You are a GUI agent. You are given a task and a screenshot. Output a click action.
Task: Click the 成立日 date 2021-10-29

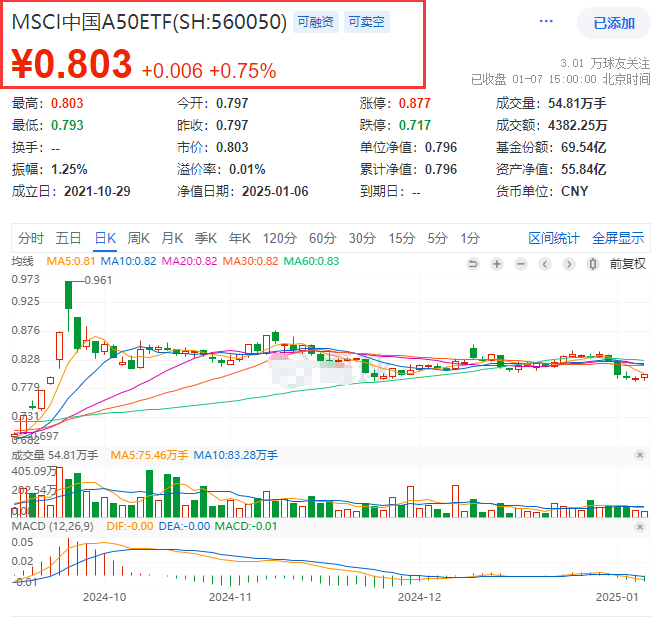pyautogui.click(x=97, y=191)
